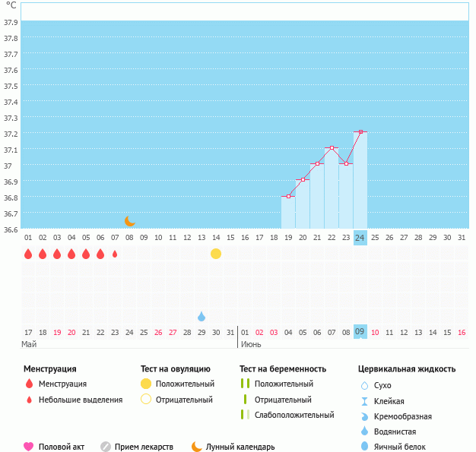Click the yellow positive ovulation marker on day 14
476x452 pixels.
coord(216,254)
